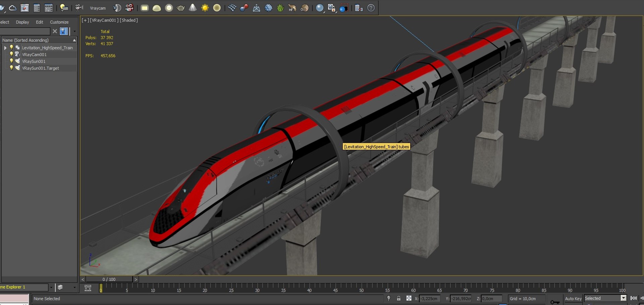Image resolution: width=644 pixels, height=305 pixels.
Task: Toggle visibility bulb for VRaySun001.Target
Action: [11, 68]
